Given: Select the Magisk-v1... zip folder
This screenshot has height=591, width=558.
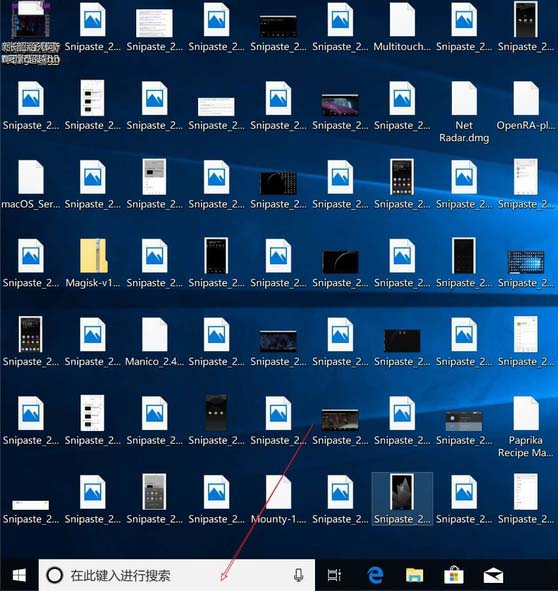Looking at the screenshot, I should pos(93,263).
